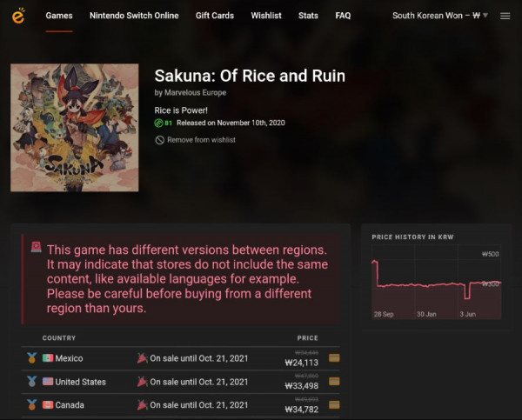Open the FAQ page
This screenshot has height=420, width=522.
click(x=344, y=16)
